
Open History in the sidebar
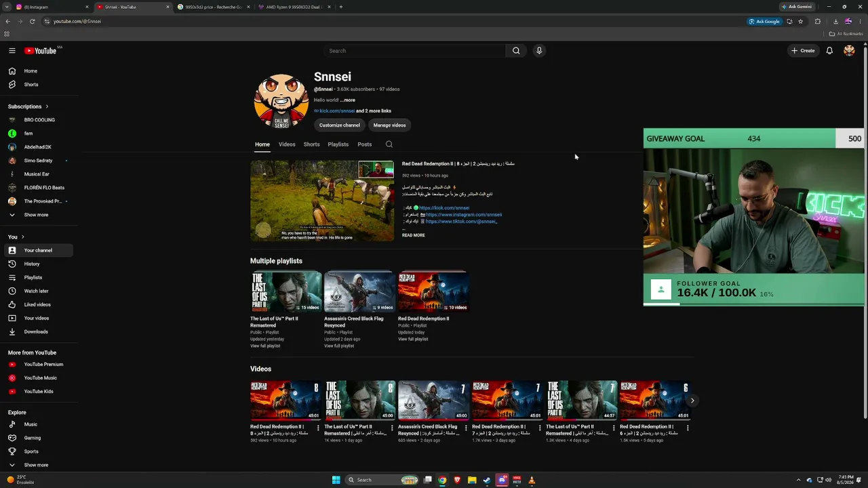tap(37, 264)
